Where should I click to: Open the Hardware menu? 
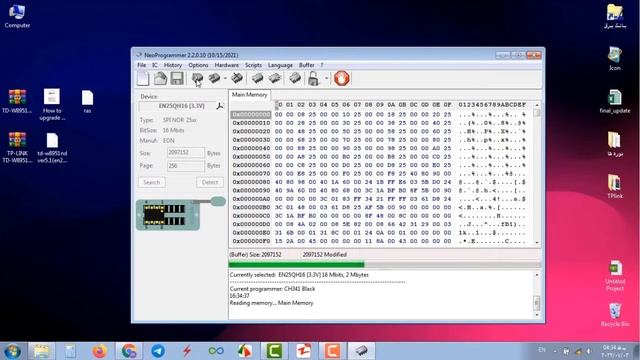(227, 65)
